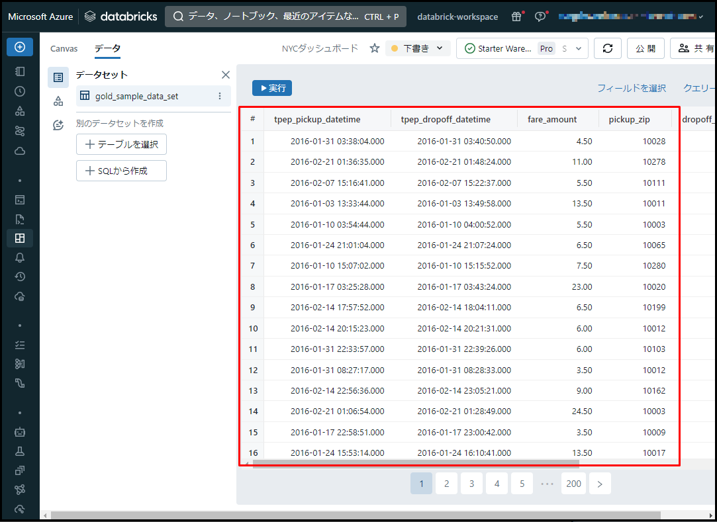This screenshot has width=717, height=522.
Task: Open Recents clock icon in sidebar
Action: 19,91
